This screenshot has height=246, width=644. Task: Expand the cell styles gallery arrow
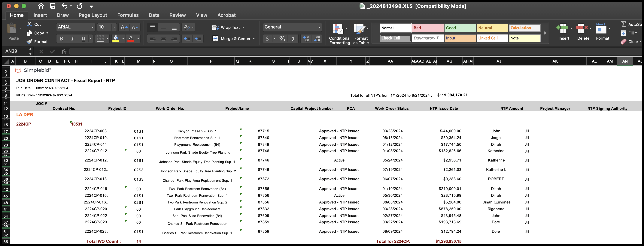545,33
